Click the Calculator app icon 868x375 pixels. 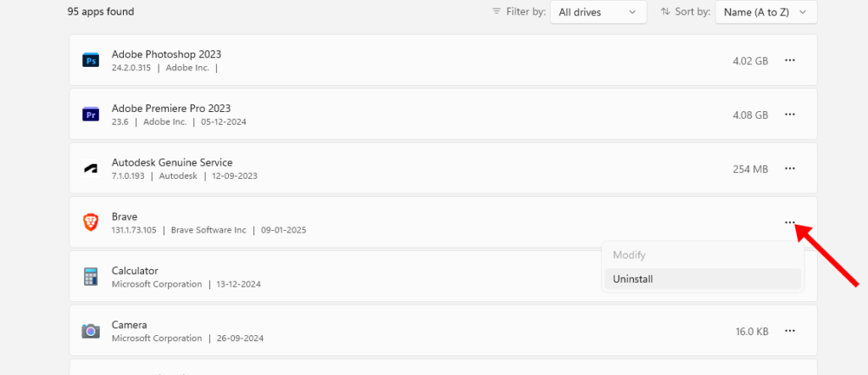(90, 277)
